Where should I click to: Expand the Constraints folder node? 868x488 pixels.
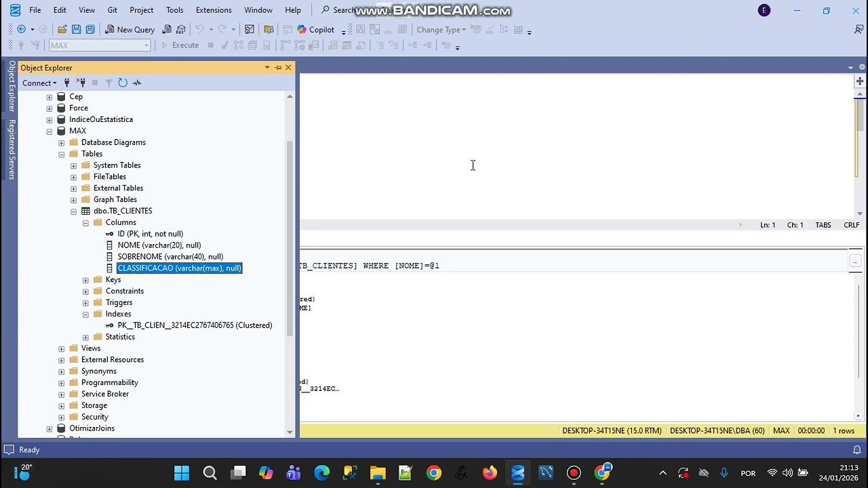86,291
